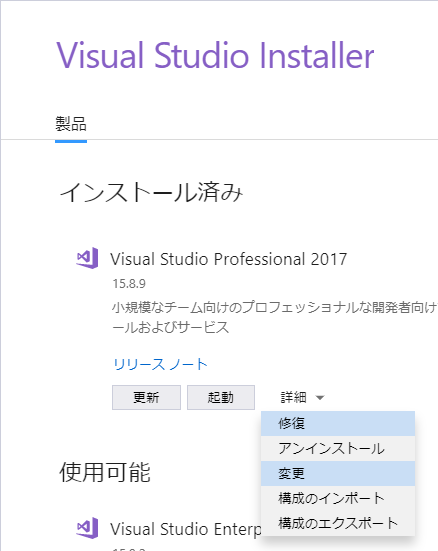Image resolution: width=438 pixels, height=551 pixels.
Task: Click the 詳細 dropdown arrow
Action: click(x=320, y=398)
